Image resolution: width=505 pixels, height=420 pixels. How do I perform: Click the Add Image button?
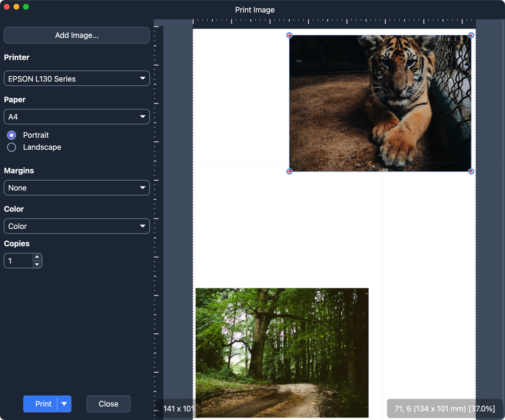[x=77, y=35]
